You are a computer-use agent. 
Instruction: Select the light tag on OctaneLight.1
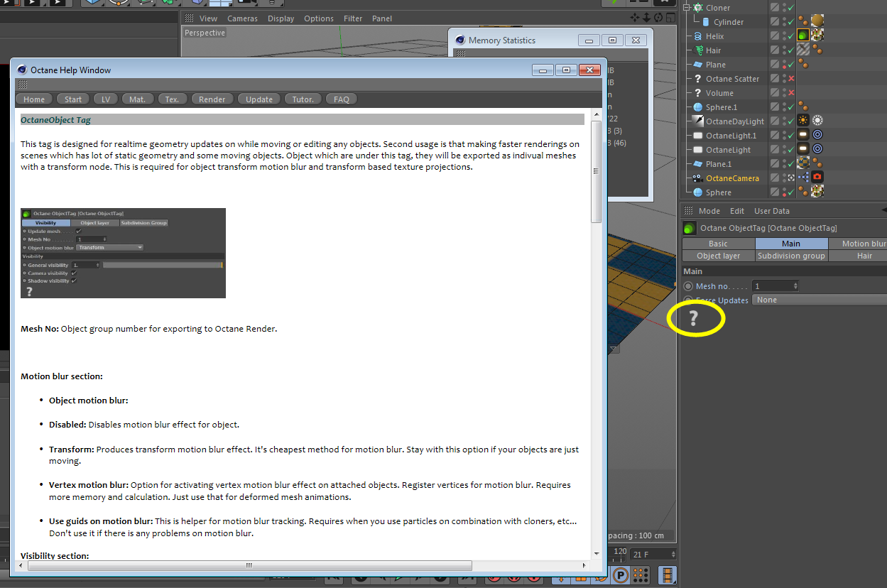803,135
